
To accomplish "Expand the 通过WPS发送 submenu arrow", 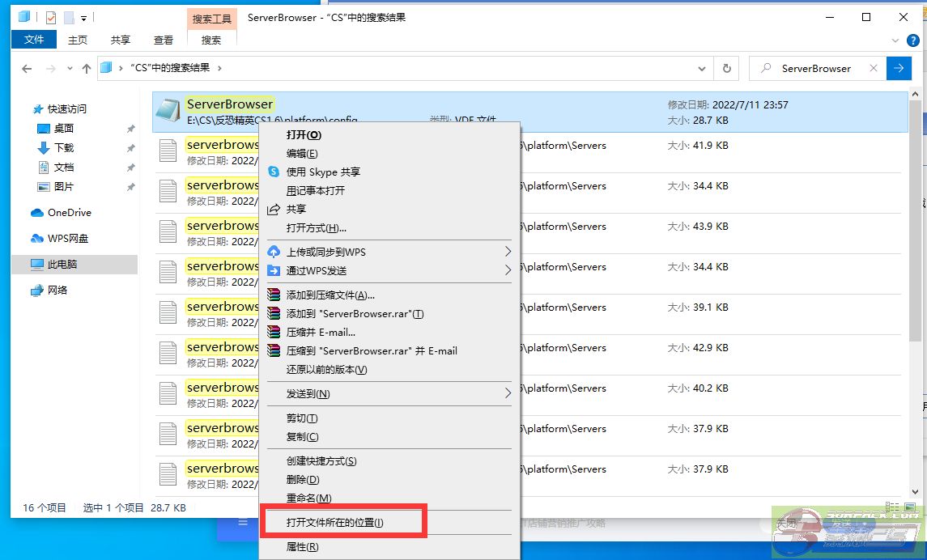I will [x=508, y=270].
